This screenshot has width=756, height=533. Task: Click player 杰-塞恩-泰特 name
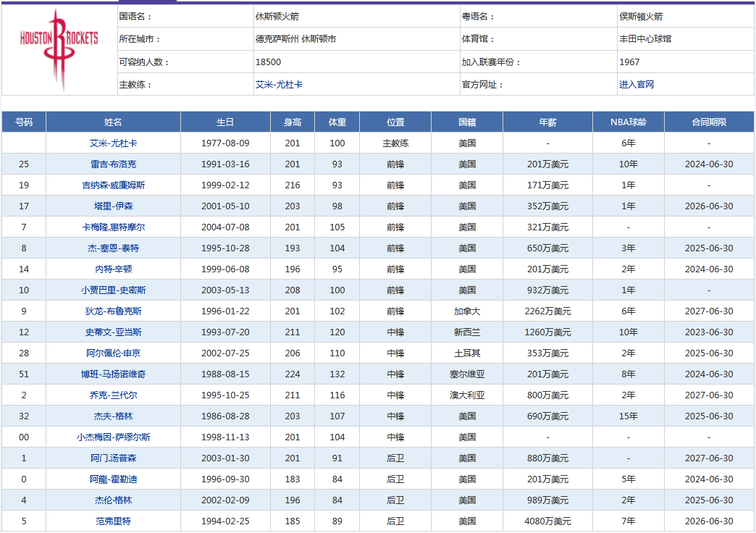point(113,248)
